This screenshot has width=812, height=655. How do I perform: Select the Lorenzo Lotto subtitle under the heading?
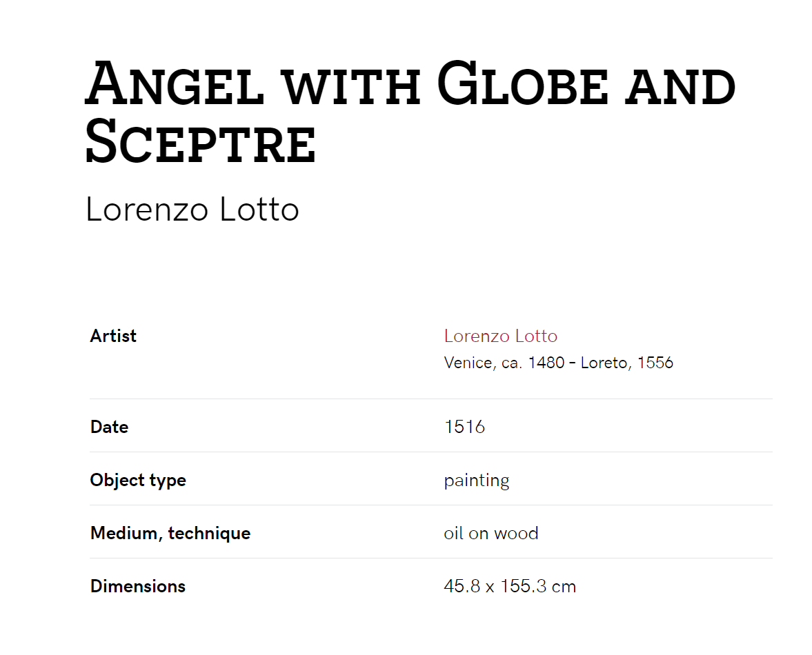192,210
